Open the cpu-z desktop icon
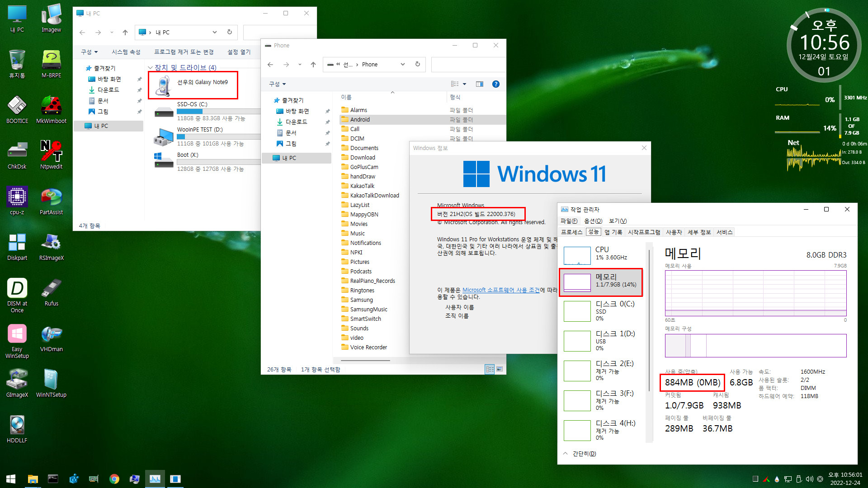 click(x=17, y=200)
